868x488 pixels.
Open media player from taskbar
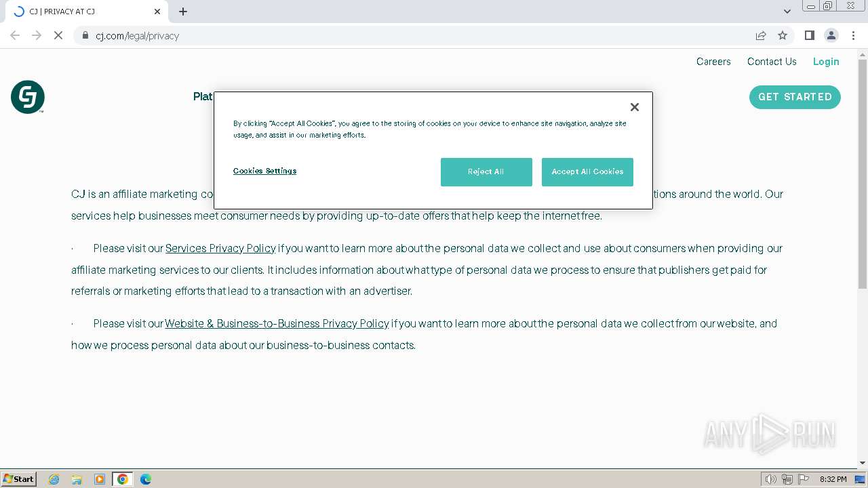tap(100, 479)
